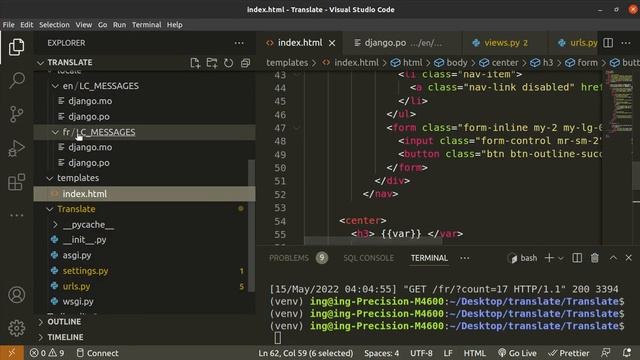Open the Manage settings gear
The height and width of the screenshot is (360, 640).
click(16, 328)
